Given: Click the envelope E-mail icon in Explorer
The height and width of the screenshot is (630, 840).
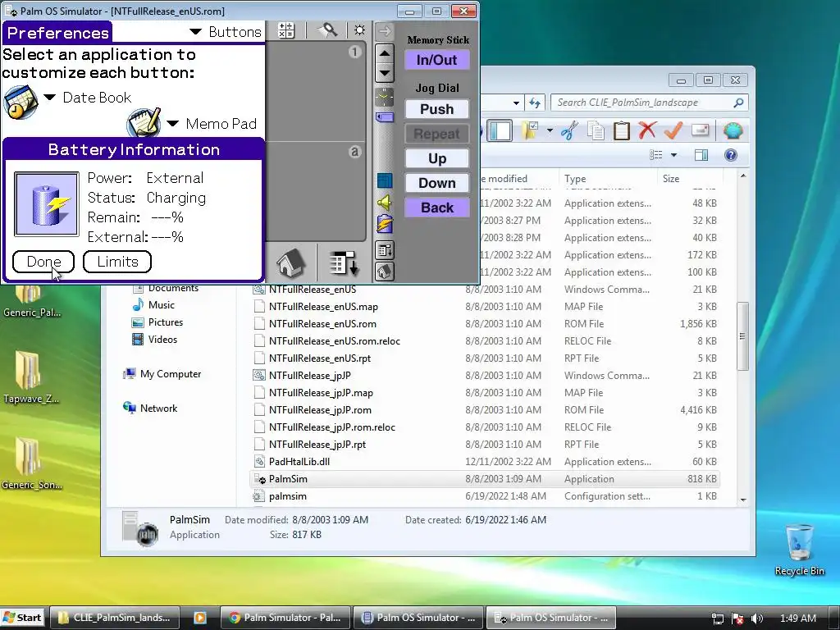Looking at the screenshot, I should (701, 130).
